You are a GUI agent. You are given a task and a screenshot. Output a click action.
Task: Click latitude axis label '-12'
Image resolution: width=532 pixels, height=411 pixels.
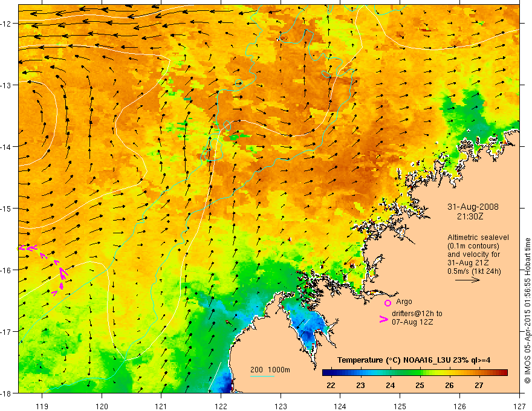point(7,24)
